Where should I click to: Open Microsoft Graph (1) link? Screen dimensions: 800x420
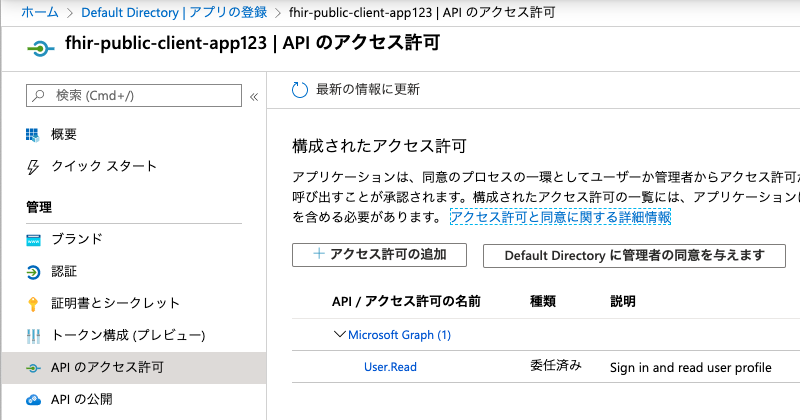399,335
